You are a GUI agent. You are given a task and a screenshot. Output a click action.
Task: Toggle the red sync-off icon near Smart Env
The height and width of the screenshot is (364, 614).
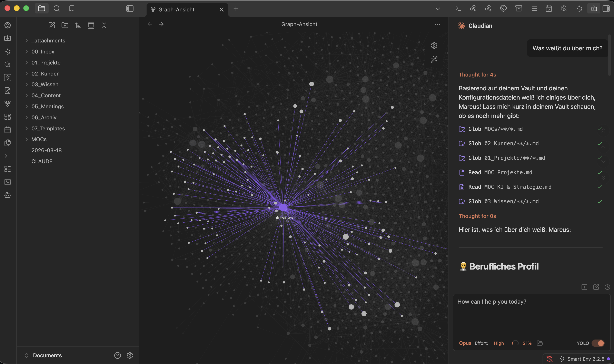coord(549,359)
